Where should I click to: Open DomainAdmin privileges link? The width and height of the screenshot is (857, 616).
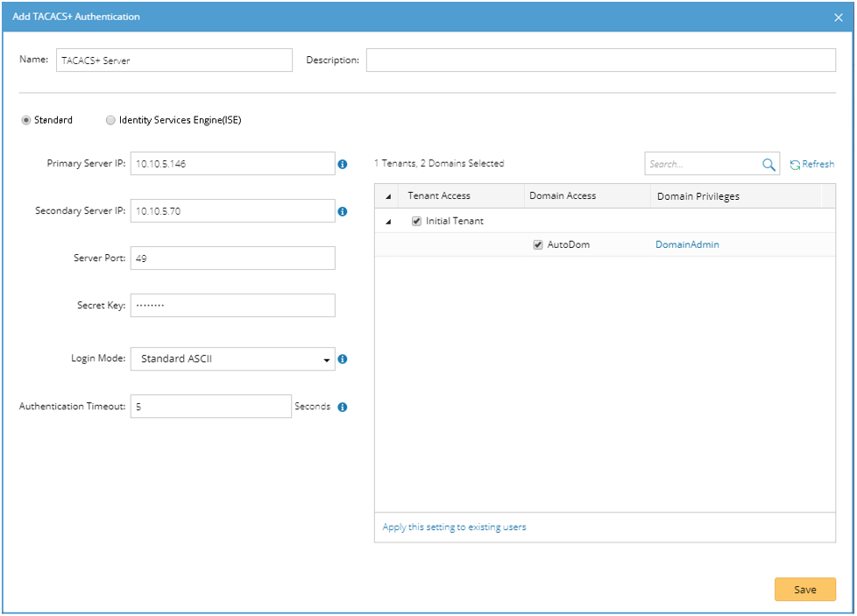(687, 245)
